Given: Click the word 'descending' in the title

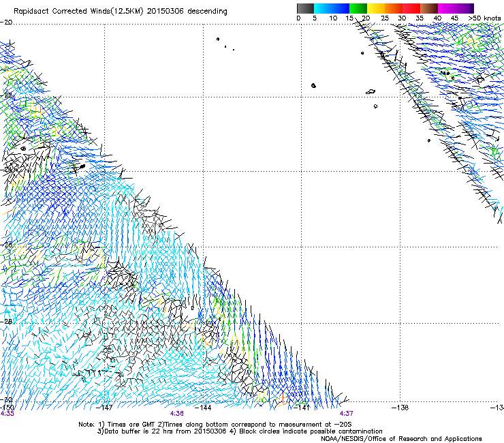Looking at the screenshot, I should tap(207, 12).
